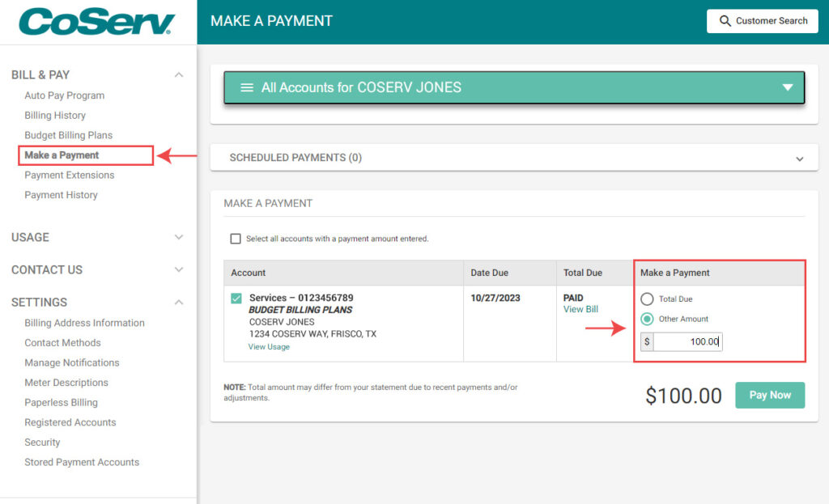Collapse the Settings section chevron
The image size is (829, 504).
tap(179, 303)
